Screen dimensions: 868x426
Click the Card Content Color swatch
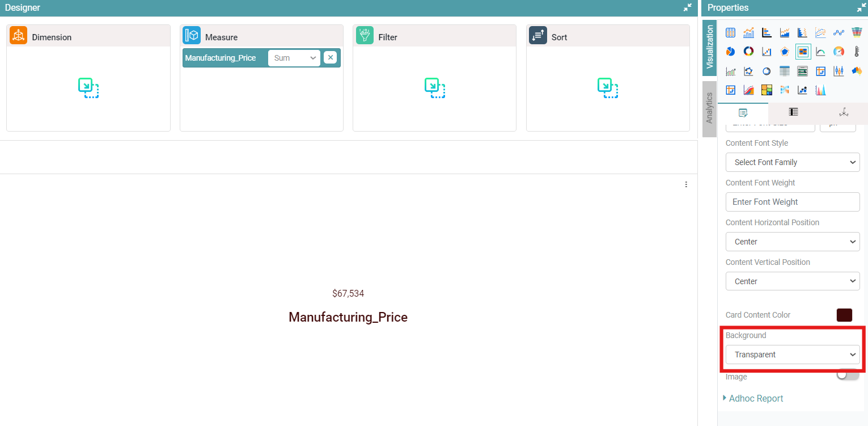click(x=844, y=315)
